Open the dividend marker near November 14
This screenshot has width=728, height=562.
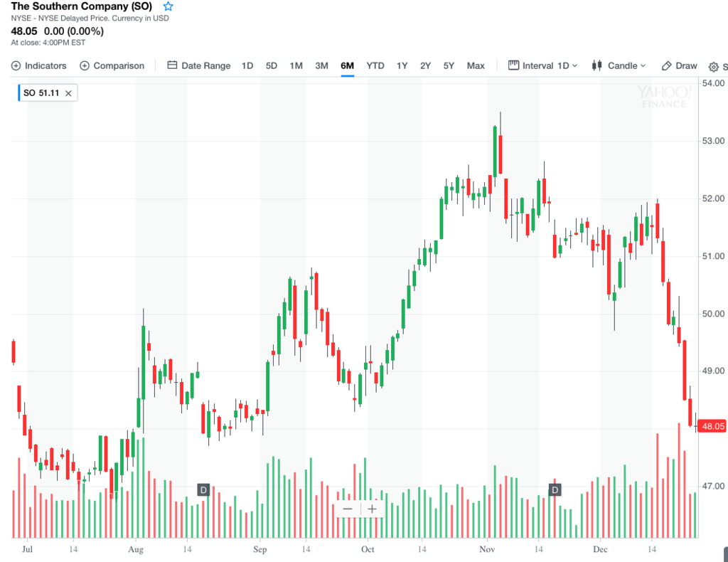point(555,490)
